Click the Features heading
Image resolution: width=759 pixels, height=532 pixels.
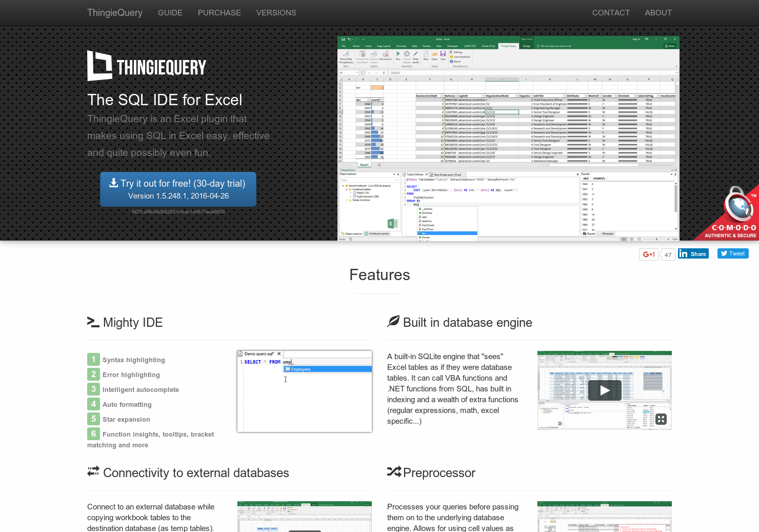coord(379,275)
